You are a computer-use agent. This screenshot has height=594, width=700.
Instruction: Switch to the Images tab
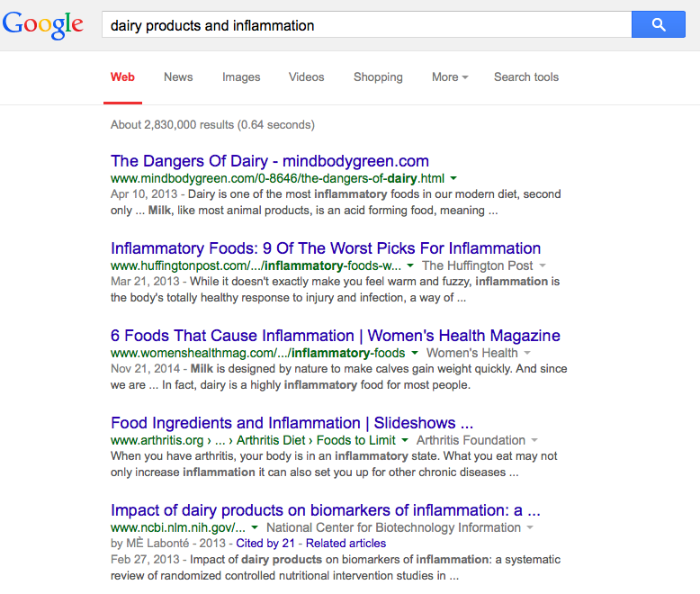pyautogui.click(x=241, y=77)
